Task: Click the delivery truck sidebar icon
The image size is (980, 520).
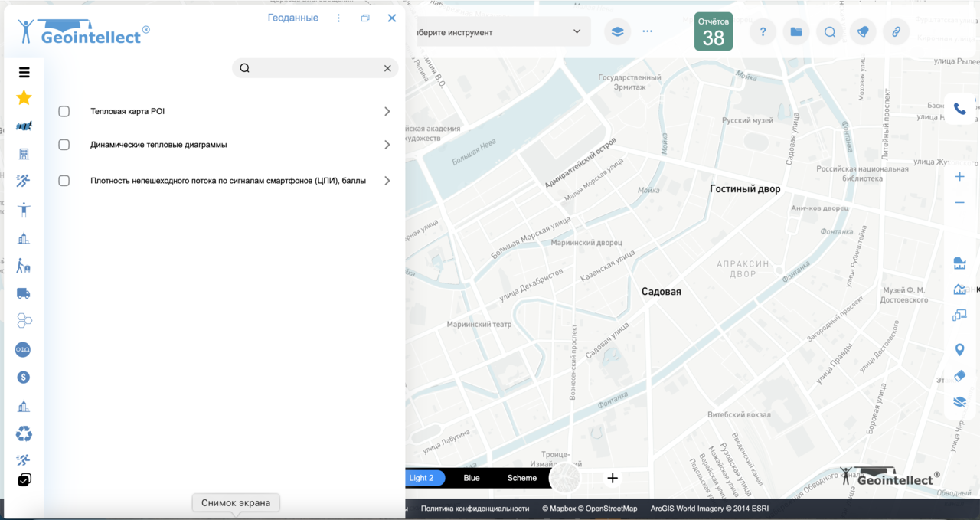Action: [x=24, y=293]
